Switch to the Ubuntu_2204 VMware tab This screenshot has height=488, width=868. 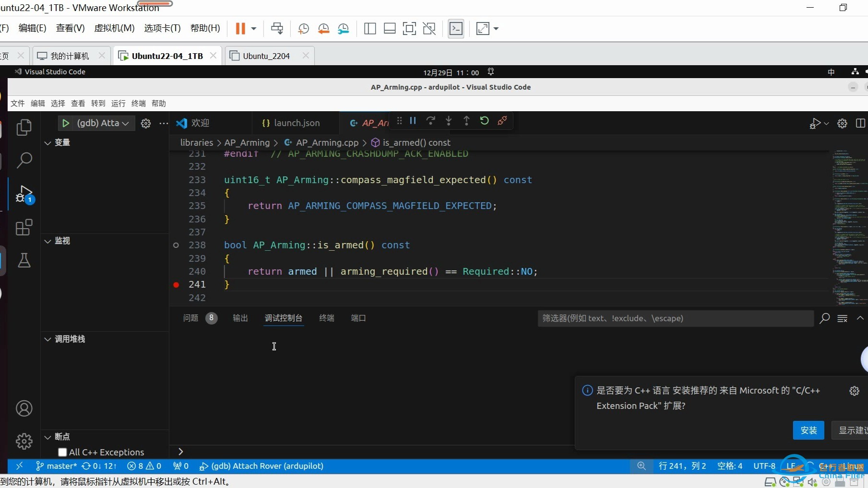pos(266,56)
